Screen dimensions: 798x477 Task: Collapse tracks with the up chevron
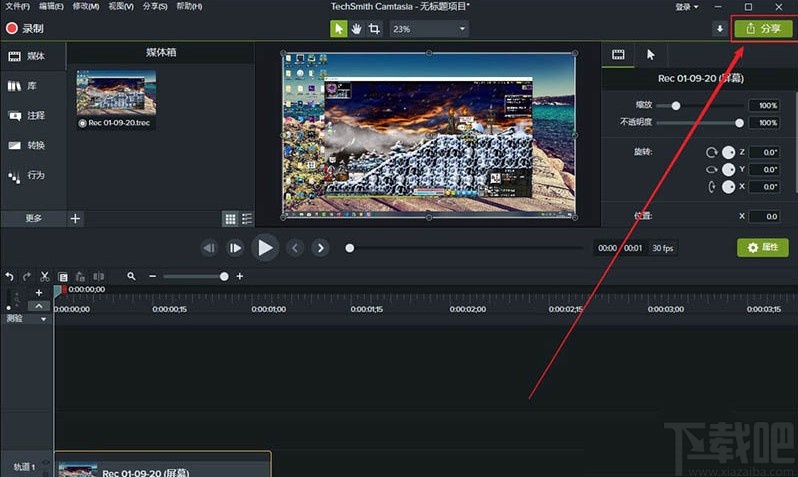(39, 306)
